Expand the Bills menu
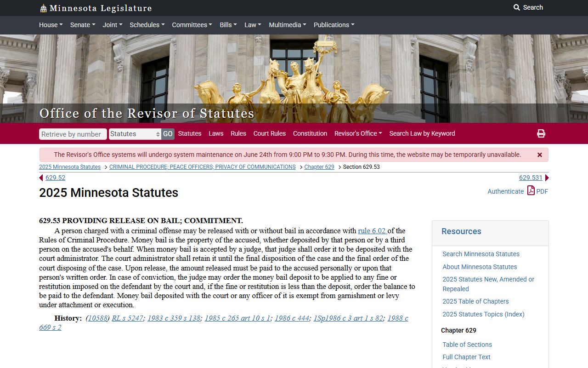The height and width of the screenshot is (368, 588). coord(228,25)
